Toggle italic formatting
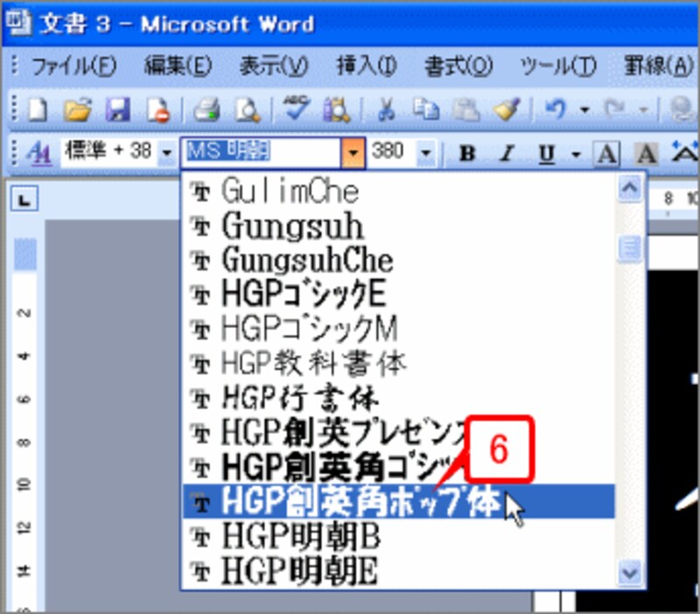The image size is (700, 614). [506, 152]
